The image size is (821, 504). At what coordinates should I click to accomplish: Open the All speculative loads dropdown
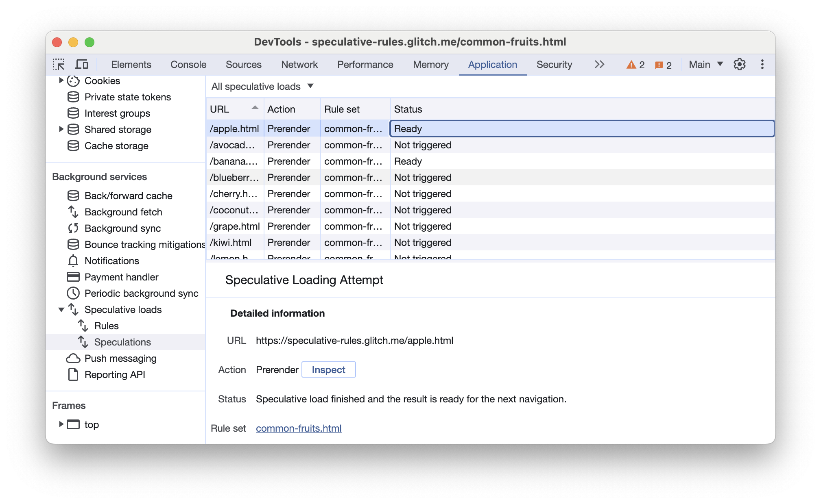[x=262, y=86]
